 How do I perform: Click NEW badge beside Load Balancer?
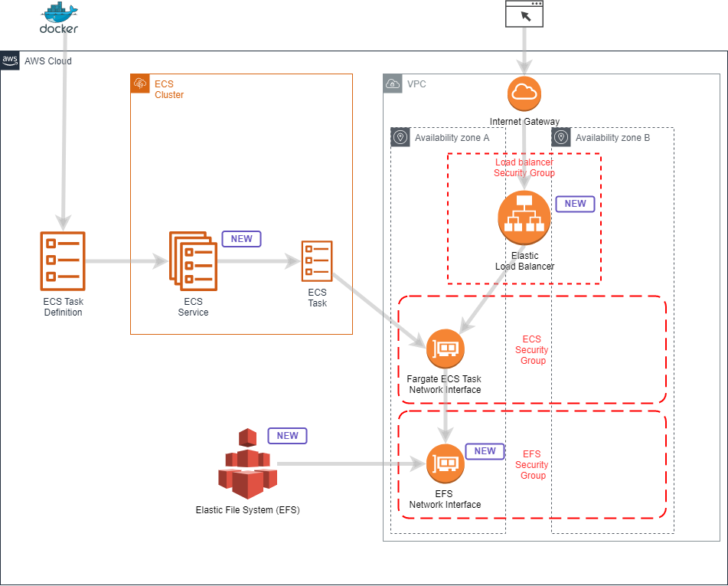(575, 204)
